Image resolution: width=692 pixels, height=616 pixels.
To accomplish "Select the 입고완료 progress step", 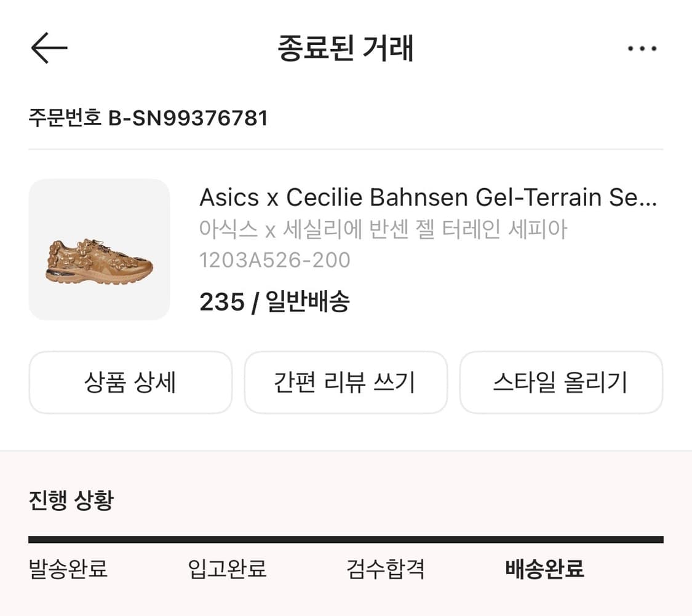I will (227, 569).
